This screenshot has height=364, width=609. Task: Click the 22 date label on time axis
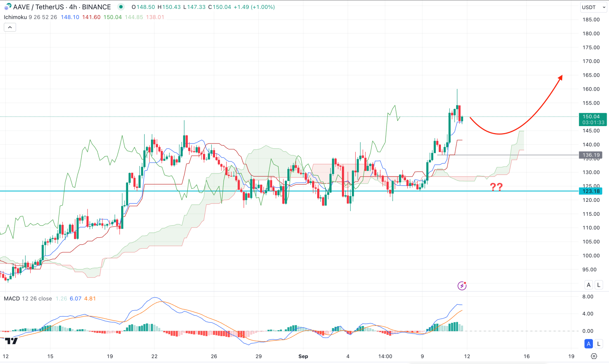(x=154, y=356)
